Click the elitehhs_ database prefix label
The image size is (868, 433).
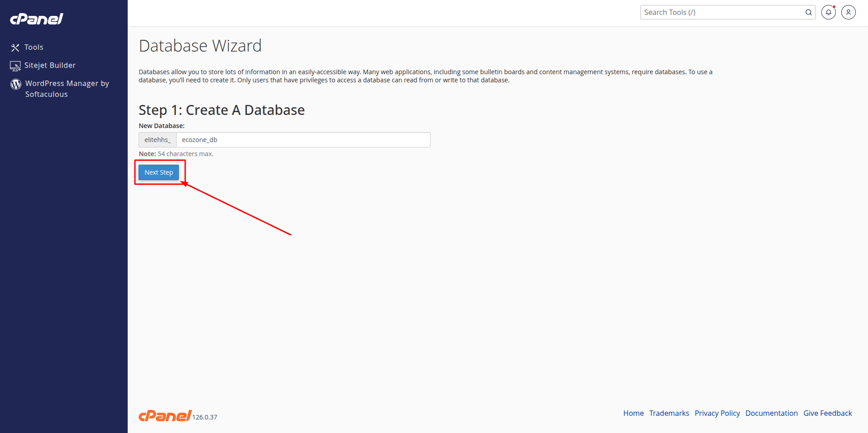coord(158,140)
